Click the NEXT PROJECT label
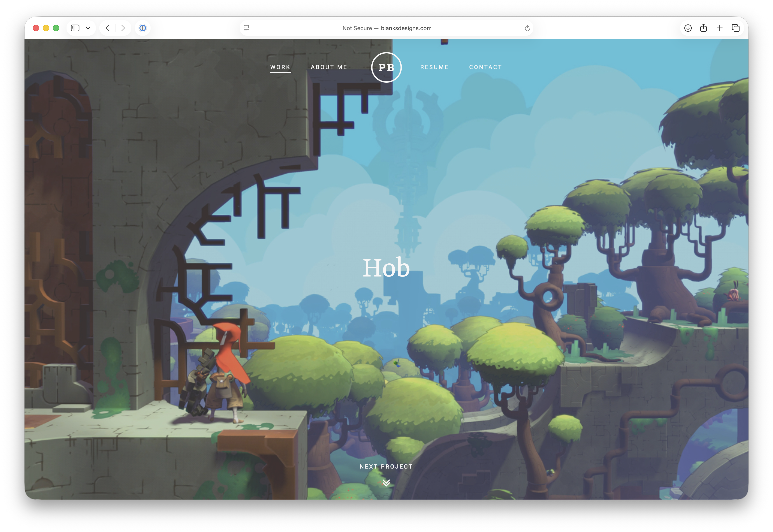The height and width of the screenshot is (532, 773). point(386,466)
